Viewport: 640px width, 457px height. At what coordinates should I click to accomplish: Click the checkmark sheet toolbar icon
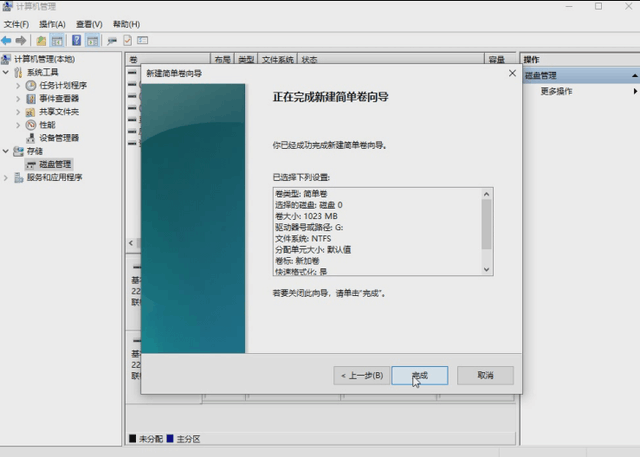[x=127, y=40]
